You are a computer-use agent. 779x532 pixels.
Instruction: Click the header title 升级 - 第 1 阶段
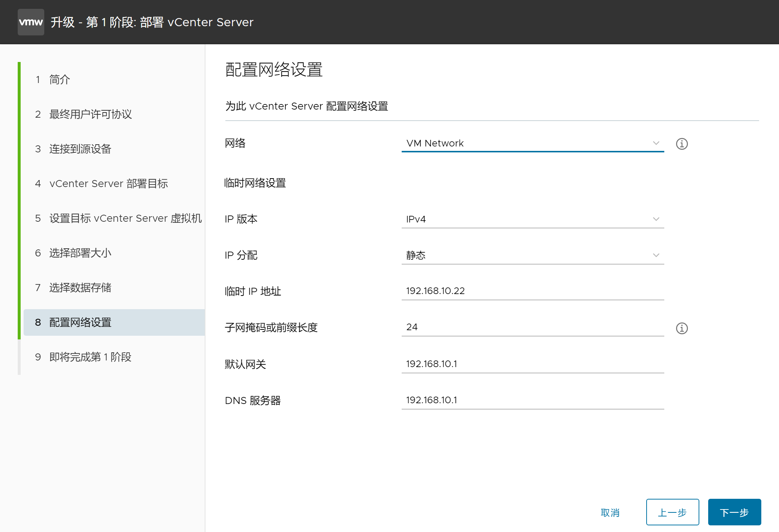point(152,22)
